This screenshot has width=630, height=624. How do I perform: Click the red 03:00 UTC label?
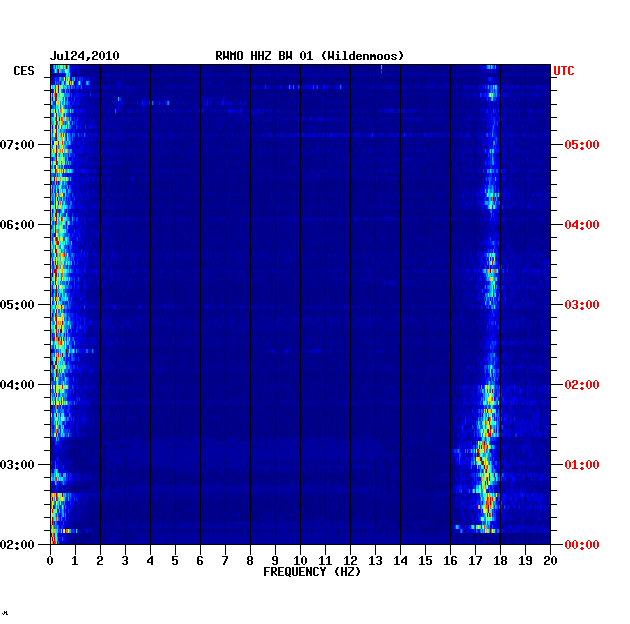click(x=582, y=305)
